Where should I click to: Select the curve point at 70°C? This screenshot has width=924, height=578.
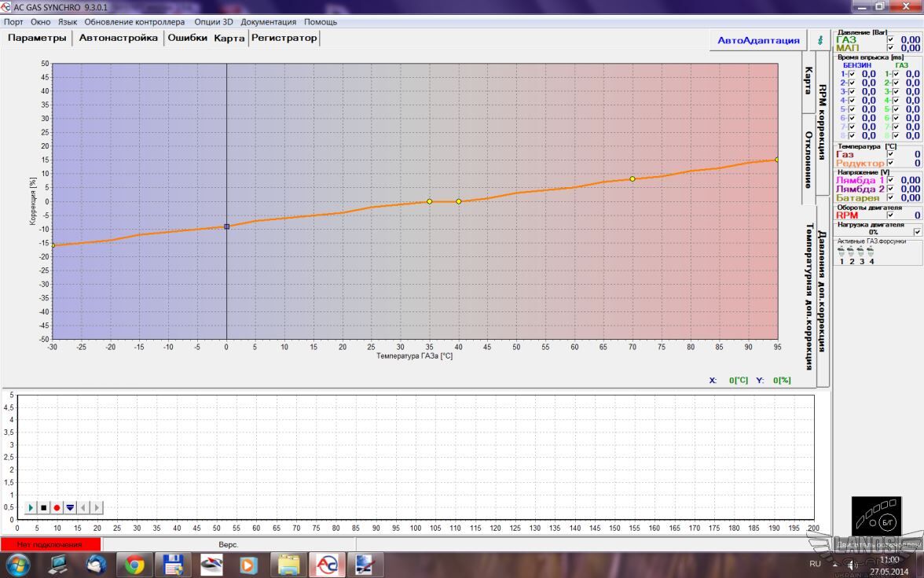click(632, 179)
